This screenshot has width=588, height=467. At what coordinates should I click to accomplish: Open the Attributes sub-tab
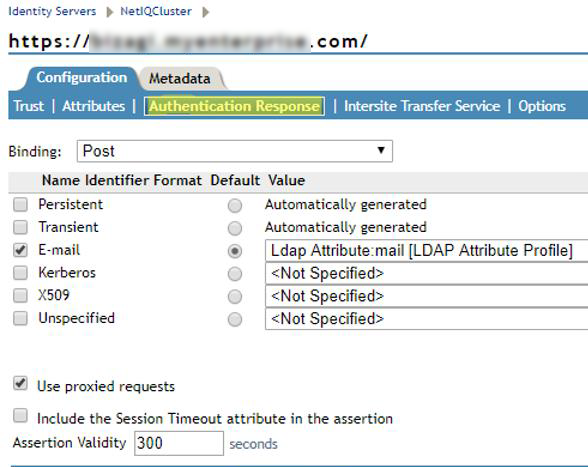(x=94, y=106)
